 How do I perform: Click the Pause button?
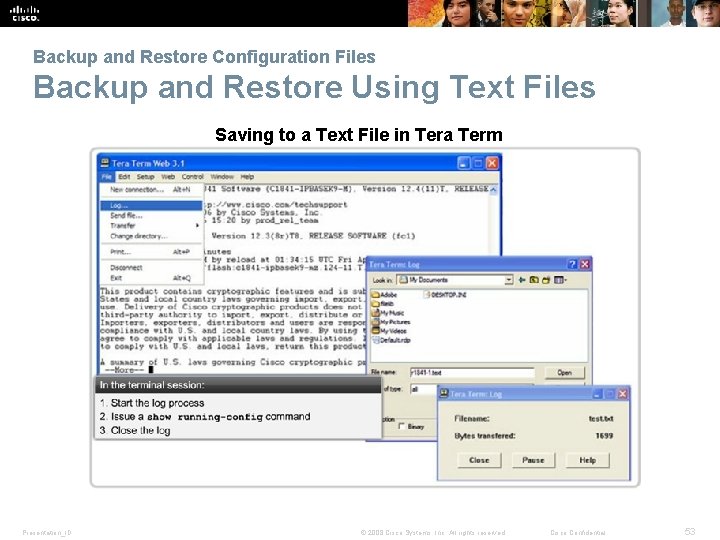point(533,460)
